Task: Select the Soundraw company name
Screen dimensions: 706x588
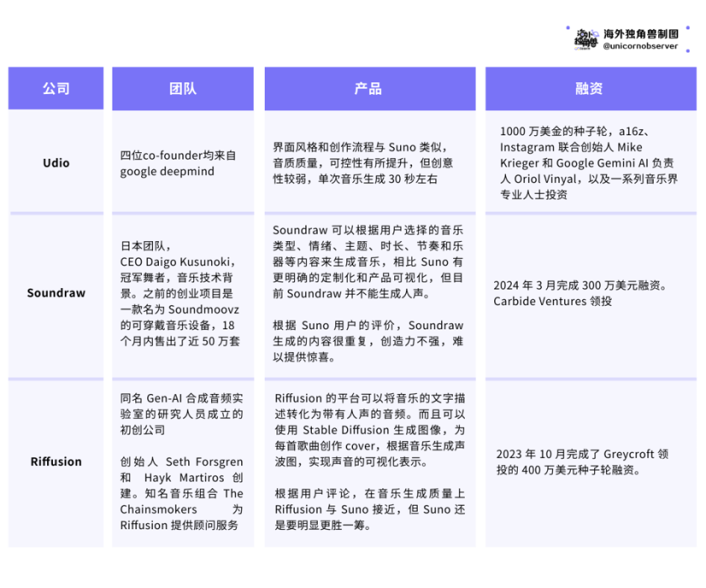Action: (55, 293)
